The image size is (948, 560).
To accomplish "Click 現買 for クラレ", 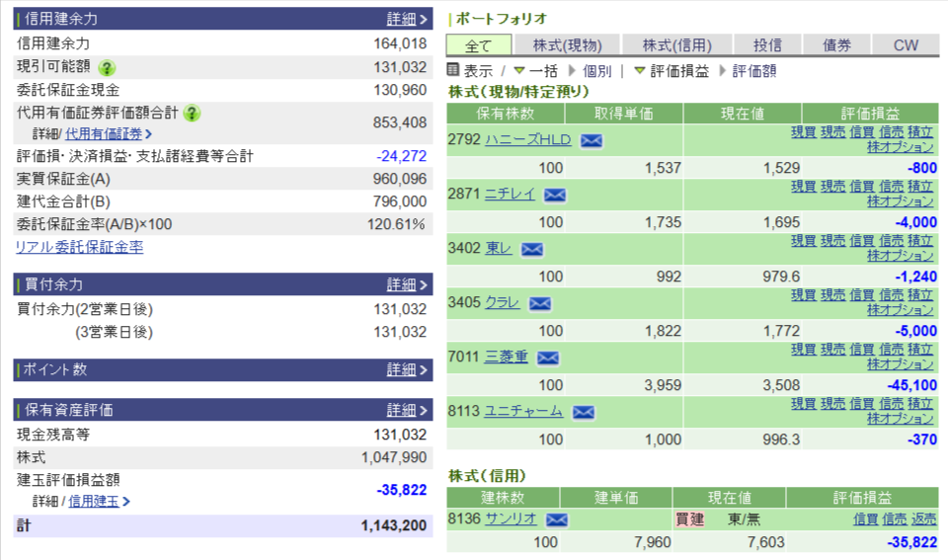I will pos(804,295).
